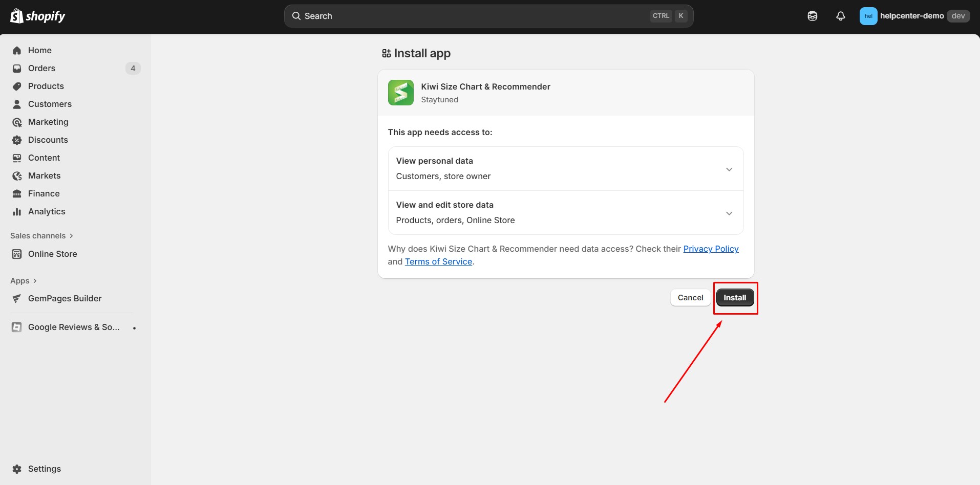
Task: Expand the View and edit store data section
Action: pos(729,213)
